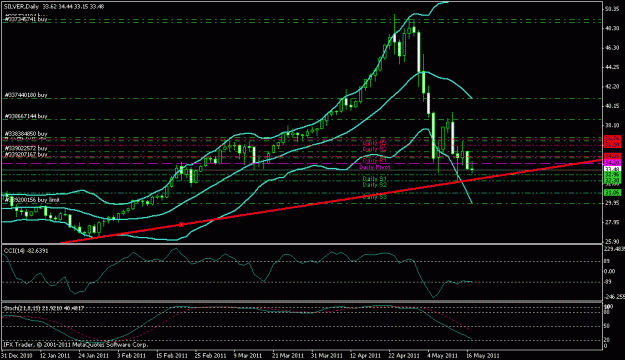
Task: Click the 9 Mar 2011 date label
Action: (x=248, y=355)
